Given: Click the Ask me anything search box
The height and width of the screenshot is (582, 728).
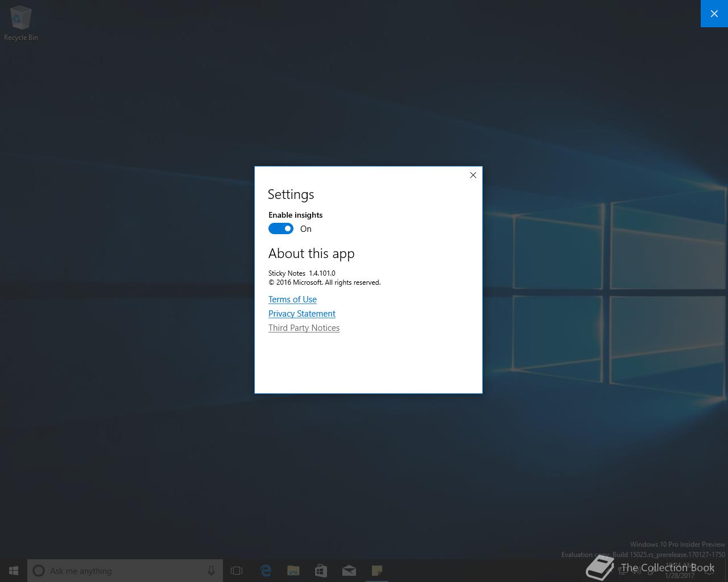Looking at the screenshot, I should pyautogui.click(x=125, y=571).
